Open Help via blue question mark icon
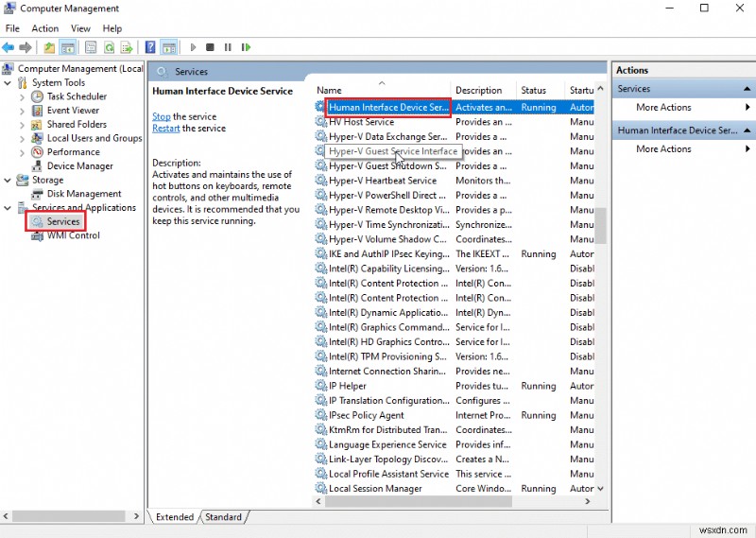 tap(150, 47)
